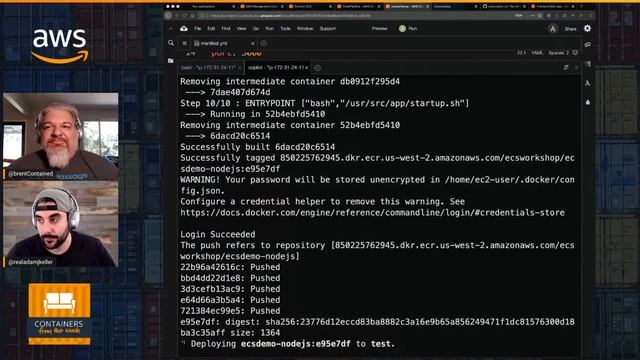This screenshot has width=640, height=360.
Task: Open a new browser tab with plus
Action: tap(582, 7)
